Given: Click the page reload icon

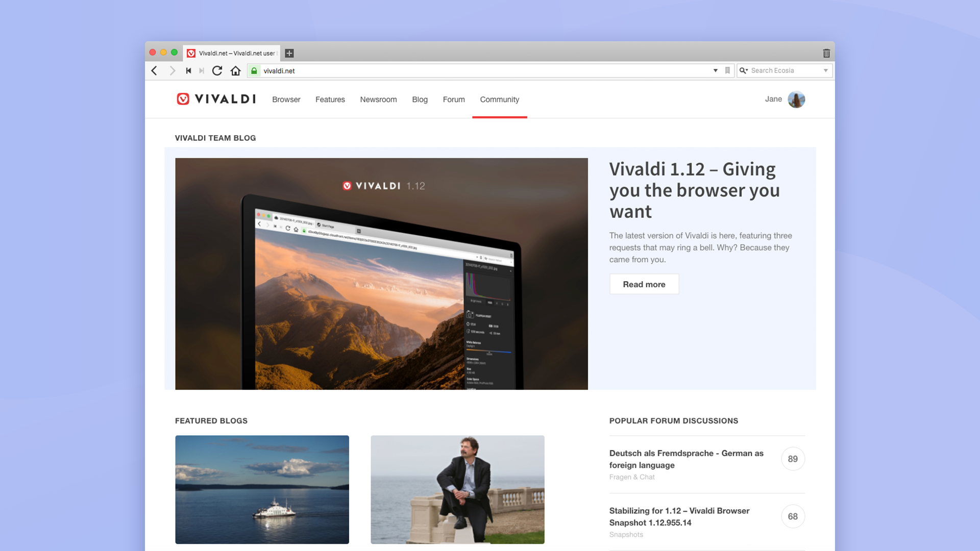Looking at the screenshot, I should tap(217, 70).
